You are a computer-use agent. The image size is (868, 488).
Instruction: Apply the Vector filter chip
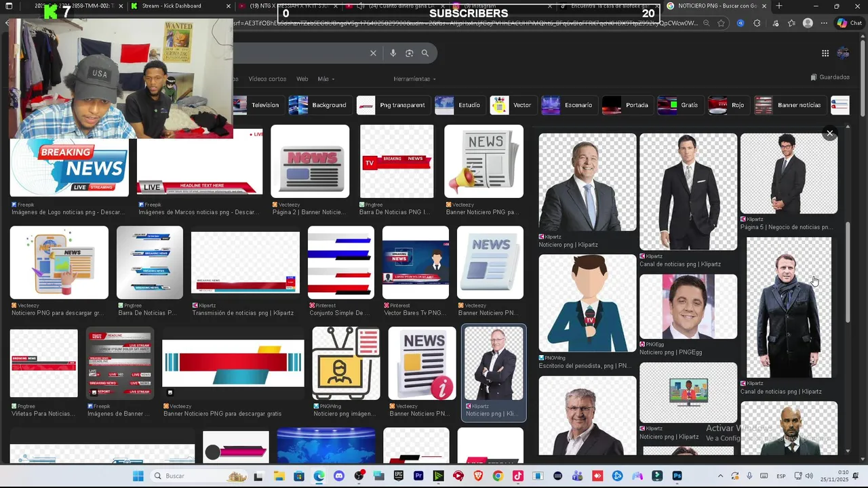pyautogui.click(x=512, y=105)
